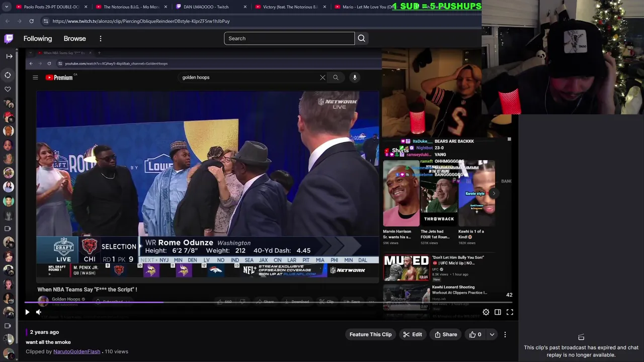This screenshot has height=362, width=644.
Task: Clear the 'golden hoops' YouTube search text
Action: click(323, 77)
